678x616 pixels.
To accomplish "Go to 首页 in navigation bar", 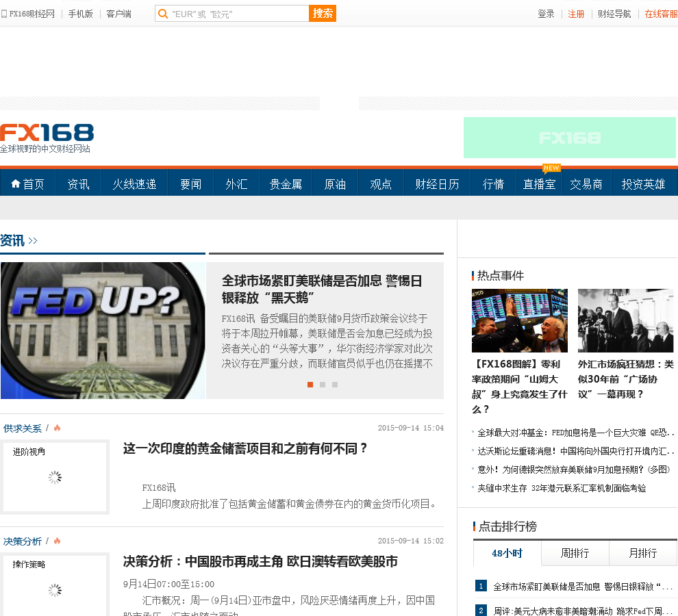I will coord(27,184).
